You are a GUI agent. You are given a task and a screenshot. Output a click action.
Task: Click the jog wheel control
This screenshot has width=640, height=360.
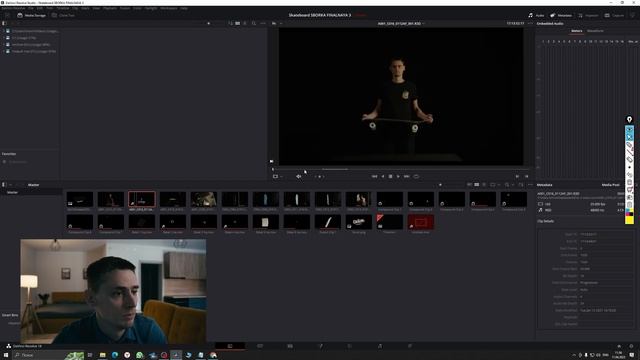[x=320, y=176]
